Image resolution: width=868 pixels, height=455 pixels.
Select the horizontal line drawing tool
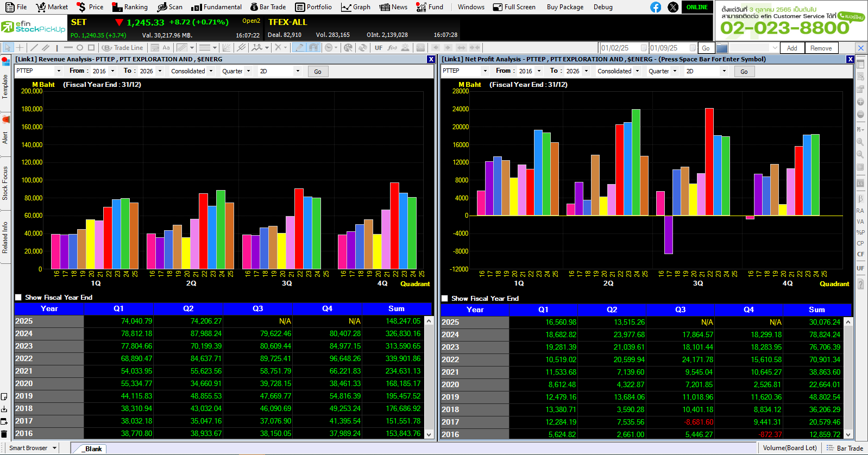(68, 48)
